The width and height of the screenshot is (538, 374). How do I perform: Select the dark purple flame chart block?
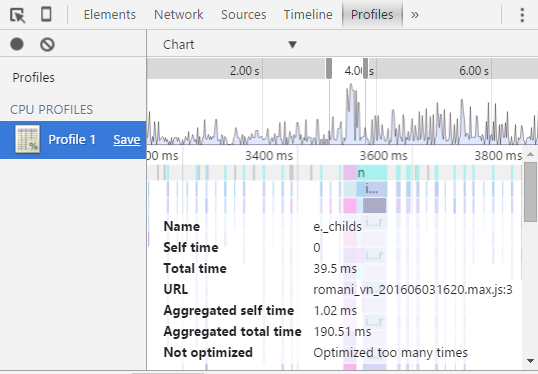374,206
